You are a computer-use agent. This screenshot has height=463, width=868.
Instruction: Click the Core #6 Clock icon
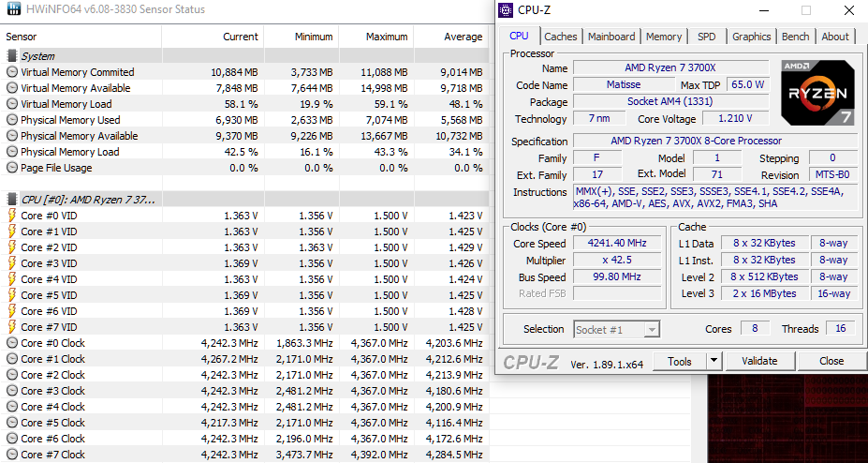click(x=11, y=439)
